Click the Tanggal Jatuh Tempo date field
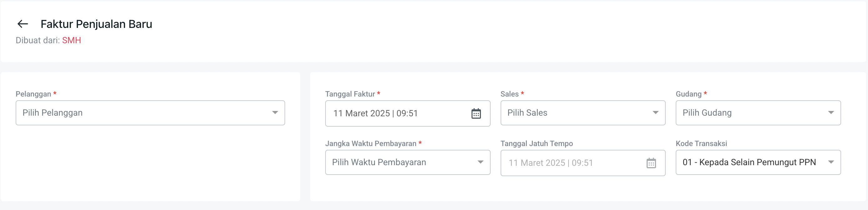Viewport: 868px width, 210px height. point(551,163)
